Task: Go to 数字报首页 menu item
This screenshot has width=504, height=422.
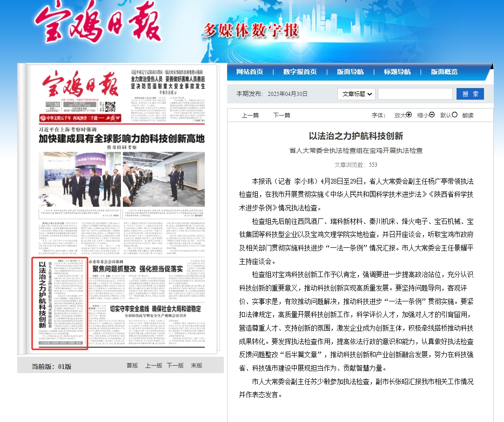Action: (300, 72)
